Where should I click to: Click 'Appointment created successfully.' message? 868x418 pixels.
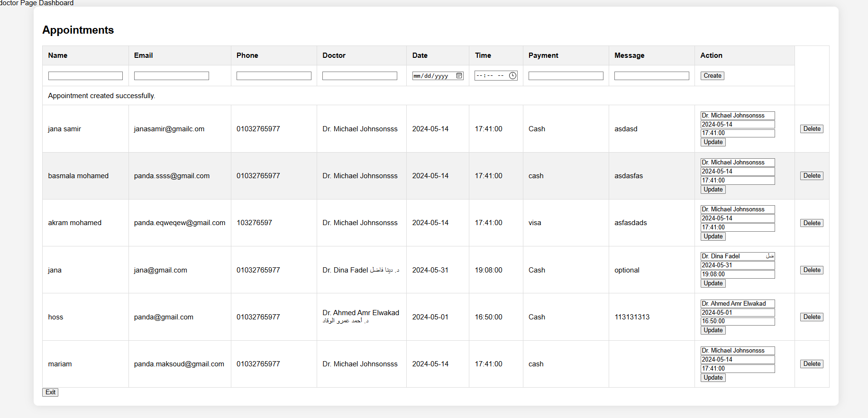tap(101, 96)
